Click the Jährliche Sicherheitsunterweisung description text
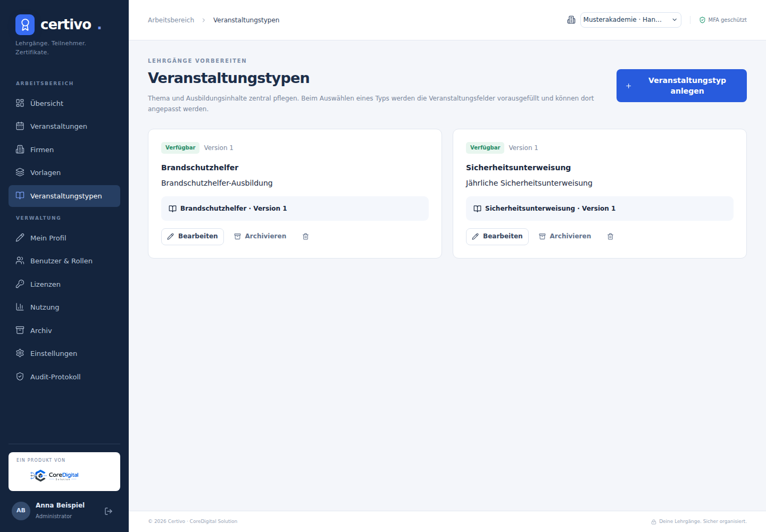Viewport: 766px width, 532px height. tap(529, 183)
